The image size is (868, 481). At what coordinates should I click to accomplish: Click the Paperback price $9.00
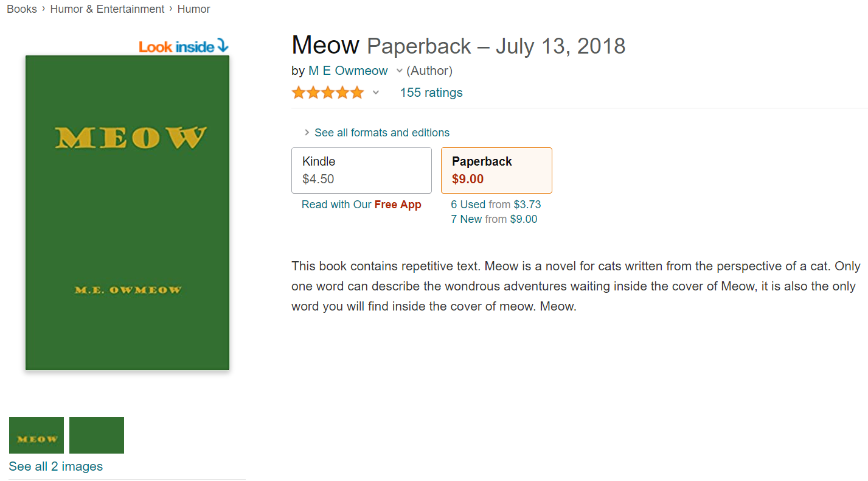tap(468, 178)
